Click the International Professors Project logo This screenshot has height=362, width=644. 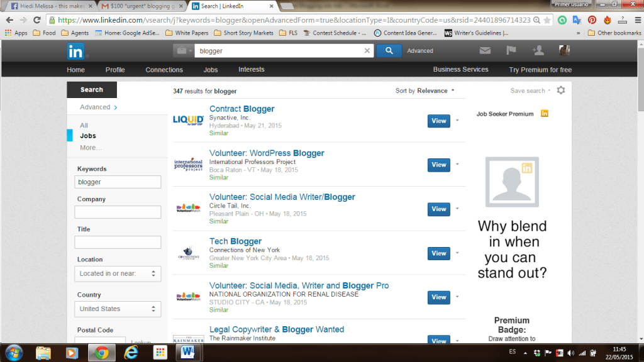[x=188, y=165]
